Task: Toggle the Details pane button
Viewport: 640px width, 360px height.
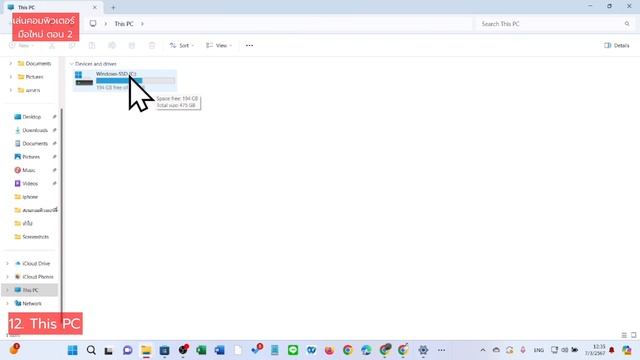Action: coord(617,46)
